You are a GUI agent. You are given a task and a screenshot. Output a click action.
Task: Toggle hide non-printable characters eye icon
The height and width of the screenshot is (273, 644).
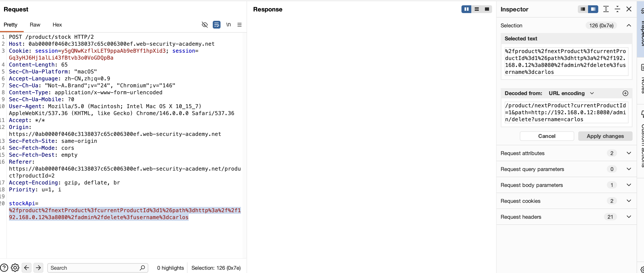(205, 25)
